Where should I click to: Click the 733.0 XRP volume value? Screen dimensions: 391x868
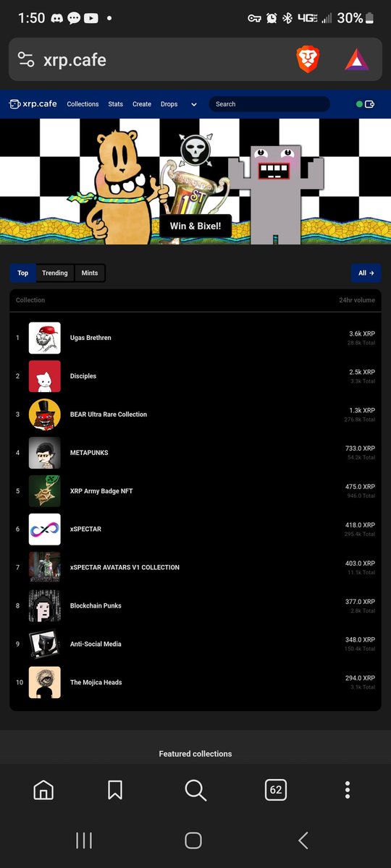point(360,448)
